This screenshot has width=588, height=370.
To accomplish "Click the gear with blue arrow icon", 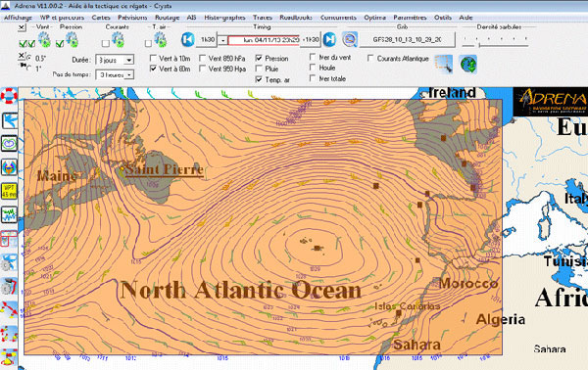I will pyautogui.click(x=9, y=262).
